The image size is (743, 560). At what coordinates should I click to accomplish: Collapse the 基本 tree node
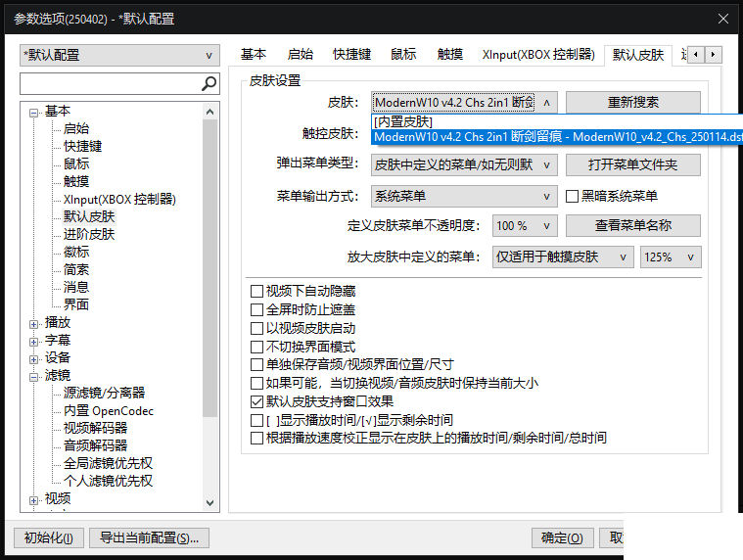(x=34, y=112)
